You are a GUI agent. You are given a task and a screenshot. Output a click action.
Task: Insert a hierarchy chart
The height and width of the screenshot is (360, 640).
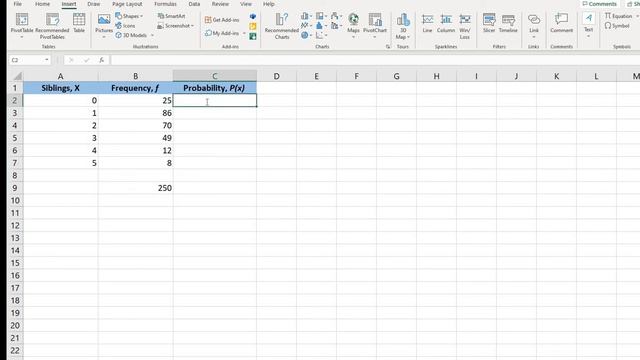[x=321, y=16]
